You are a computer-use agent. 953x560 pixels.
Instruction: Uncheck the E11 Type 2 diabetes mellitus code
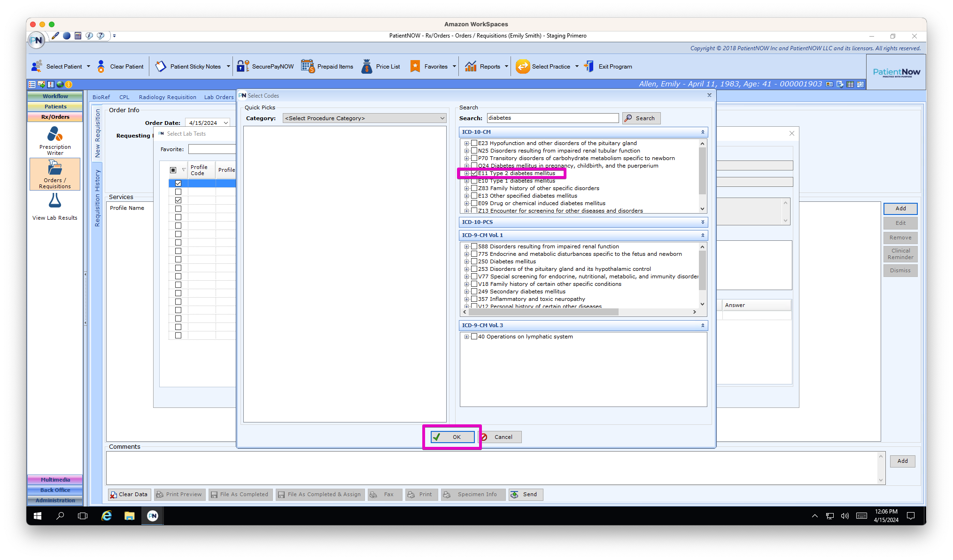[x=475, y=173]
